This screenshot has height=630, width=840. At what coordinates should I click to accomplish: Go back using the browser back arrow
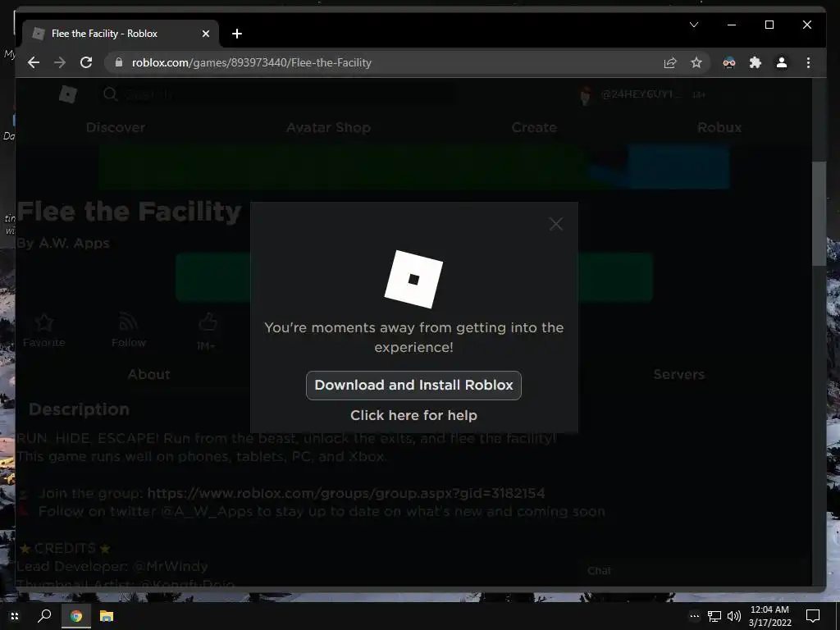34,62
